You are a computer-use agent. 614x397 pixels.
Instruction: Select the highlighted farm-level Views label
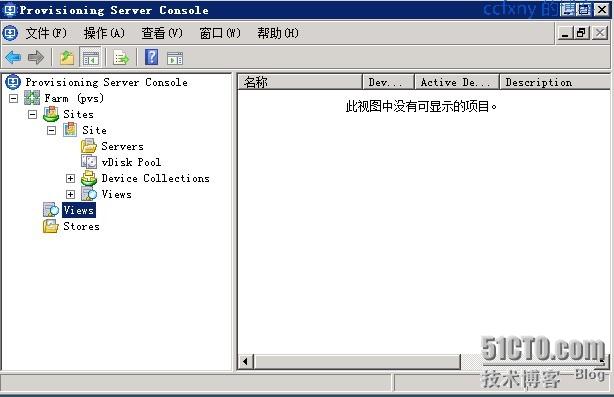(79, 210)
